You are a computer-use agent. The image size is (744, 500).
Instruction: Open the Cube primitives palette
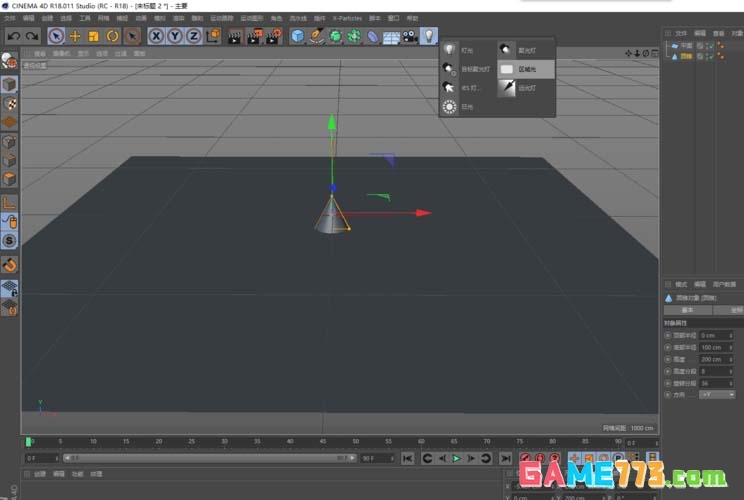(298, 36)
